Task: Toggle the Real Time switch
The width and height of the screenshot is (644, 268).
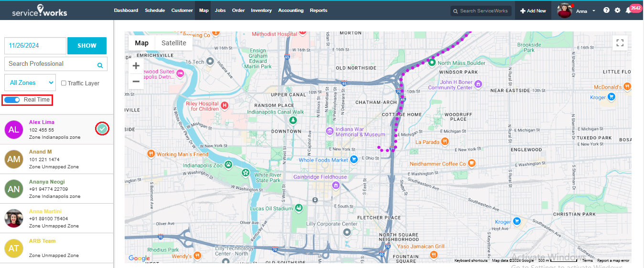Action: point(12,100)
